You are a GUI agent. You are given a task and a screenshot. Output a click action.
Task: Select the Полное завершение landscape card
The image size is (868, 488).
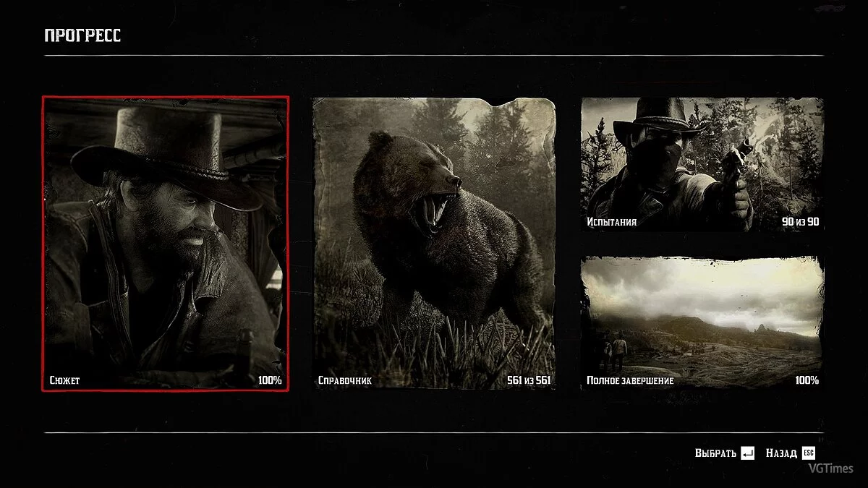[702, 322]
